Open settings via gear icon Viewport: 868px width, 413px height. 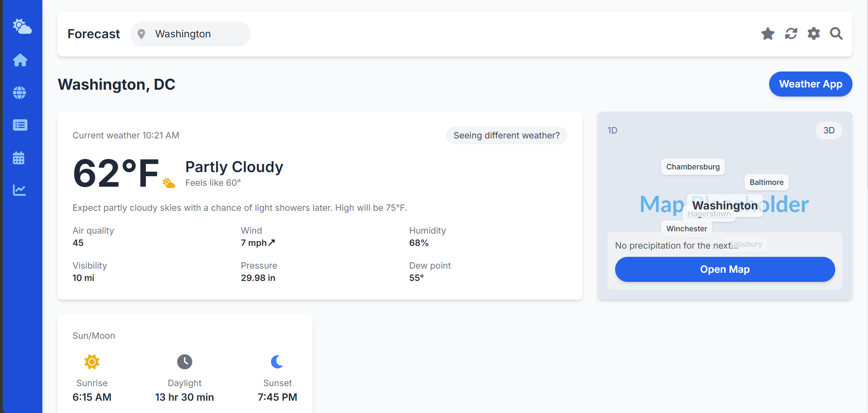[814, 34]
